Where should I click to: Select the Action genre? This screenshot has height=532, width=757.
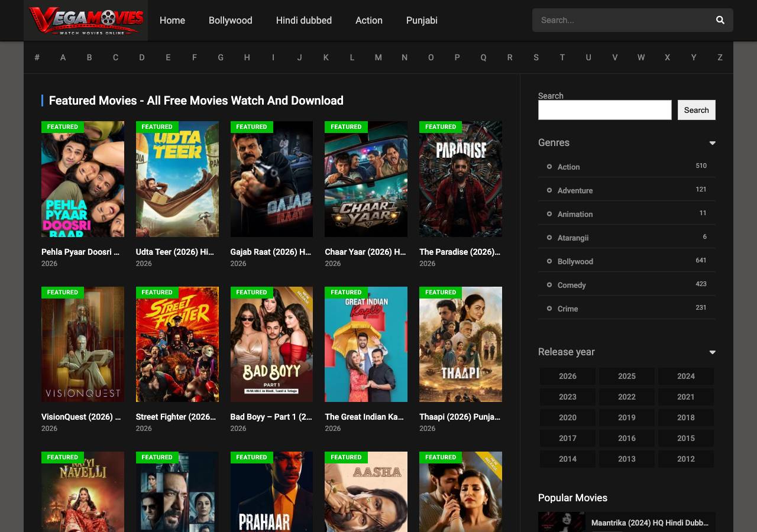point(568,167)
